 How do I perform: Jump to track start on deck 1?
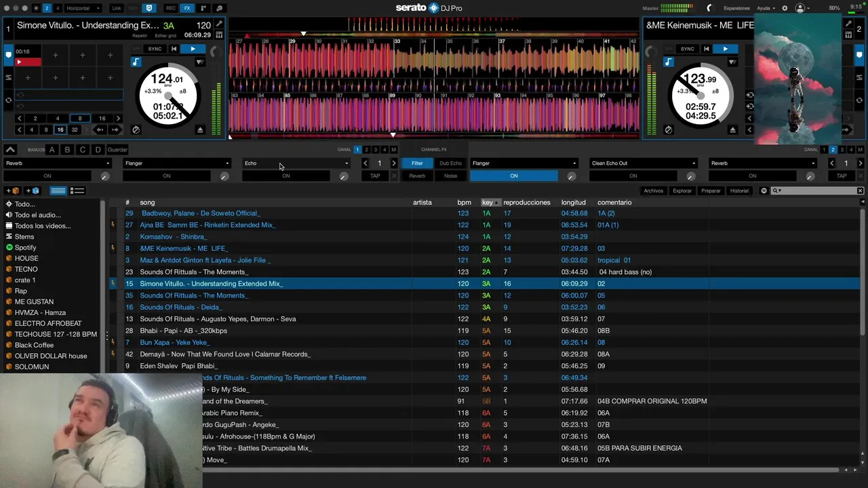(174, 49)
